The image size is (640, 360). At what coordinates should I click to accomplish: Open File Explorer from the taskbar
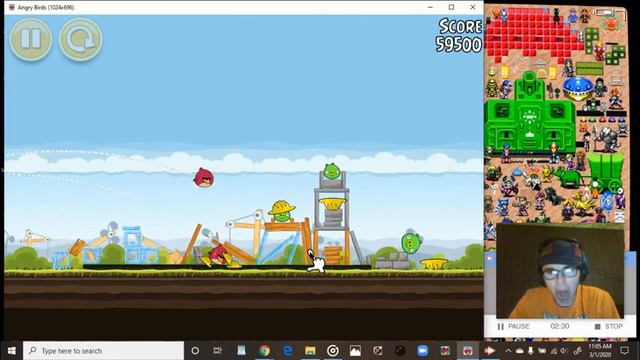(310, 351)
